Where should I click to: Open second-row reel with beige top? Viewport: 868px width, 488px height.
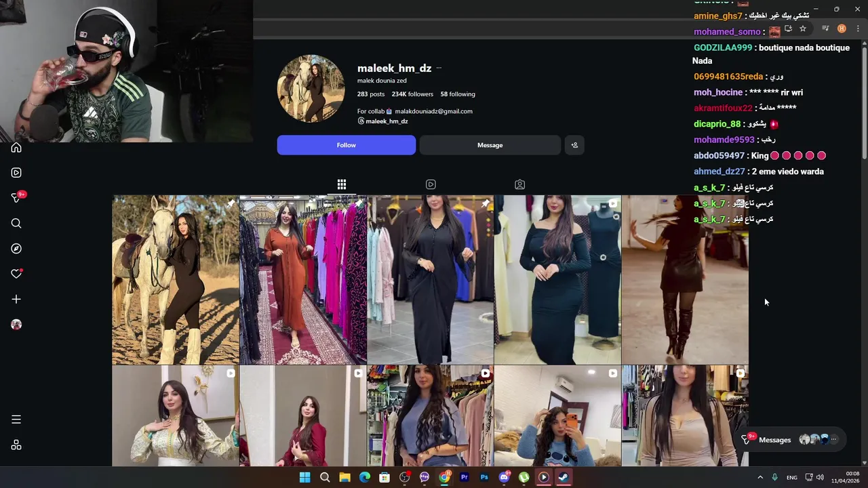[685, 416]
